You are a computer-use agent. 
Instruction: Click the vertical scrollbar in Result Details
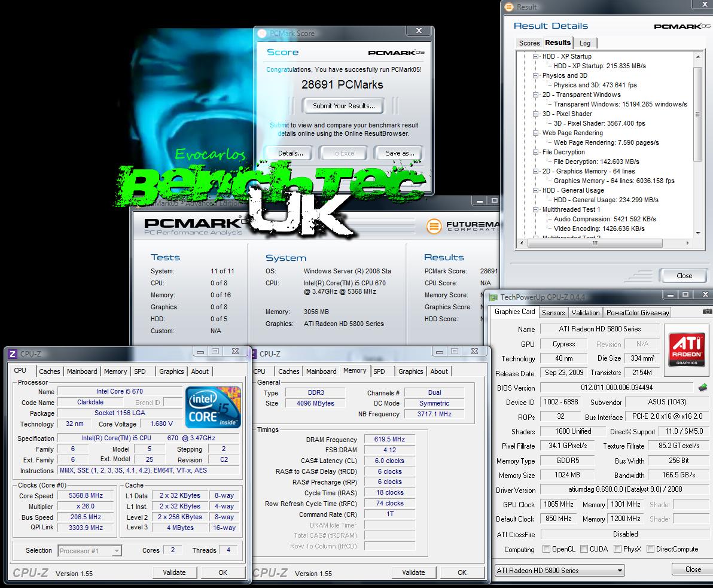[697, 114]
